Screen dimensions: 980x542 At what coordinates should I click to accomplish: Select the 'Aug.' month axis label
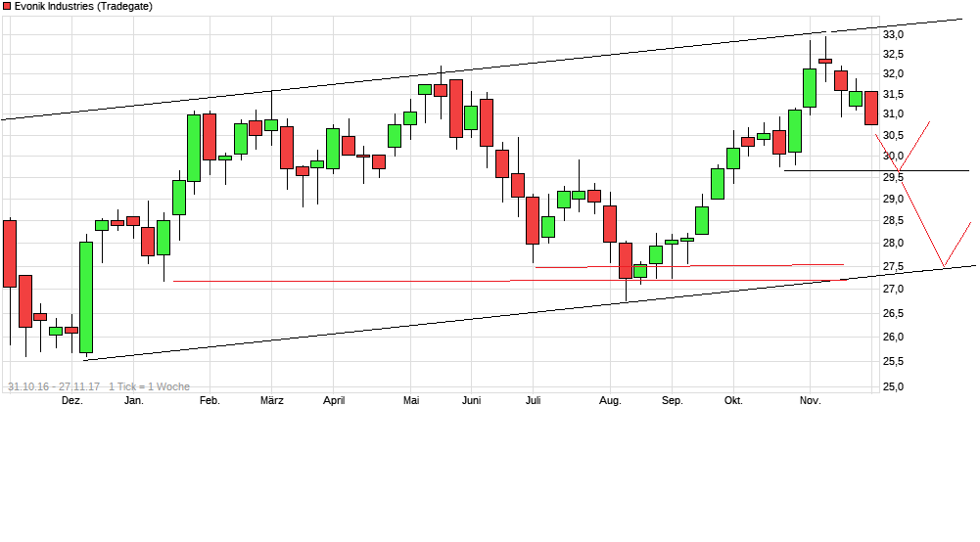[x=609, y=400]
